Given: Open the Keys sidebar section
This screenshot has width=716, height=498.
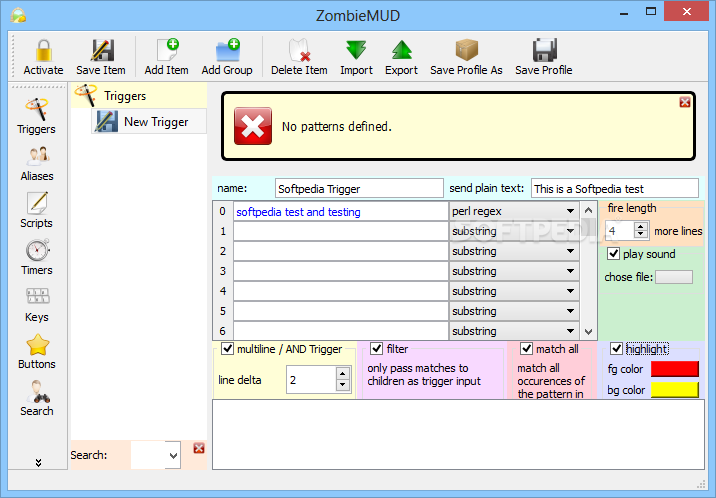Looking at the screenshot, I should point(37,305).
